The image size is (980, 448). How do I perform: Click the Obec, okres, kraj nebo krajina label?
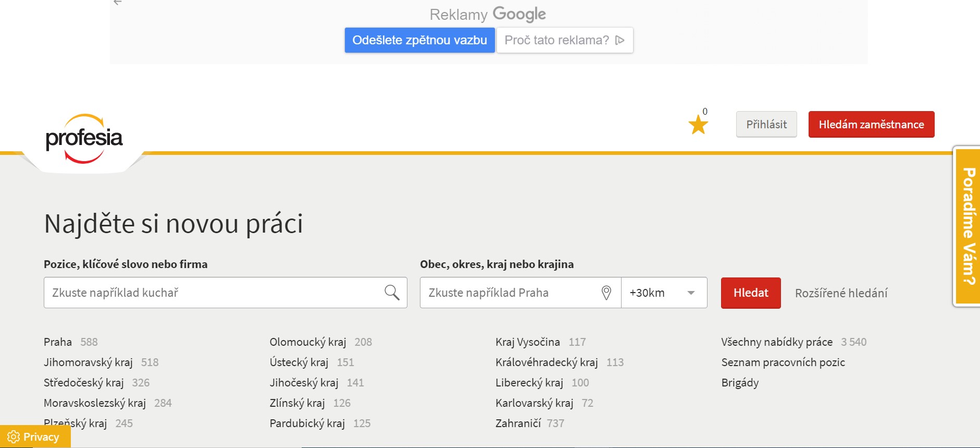click(497, 264)
